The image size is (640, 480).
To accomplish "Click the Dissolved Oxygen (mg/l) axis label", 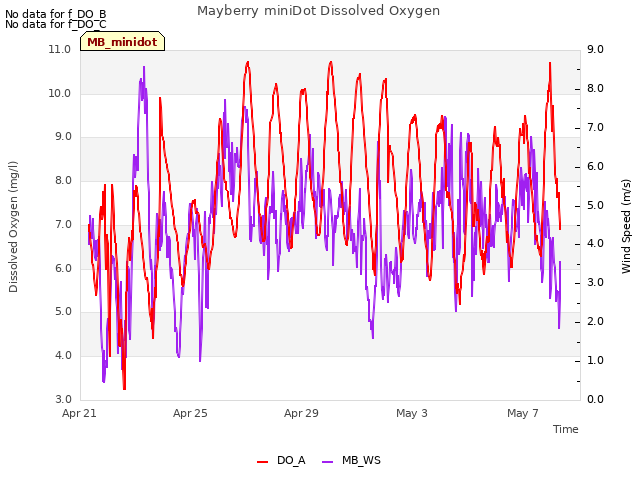I will (13, 227).
